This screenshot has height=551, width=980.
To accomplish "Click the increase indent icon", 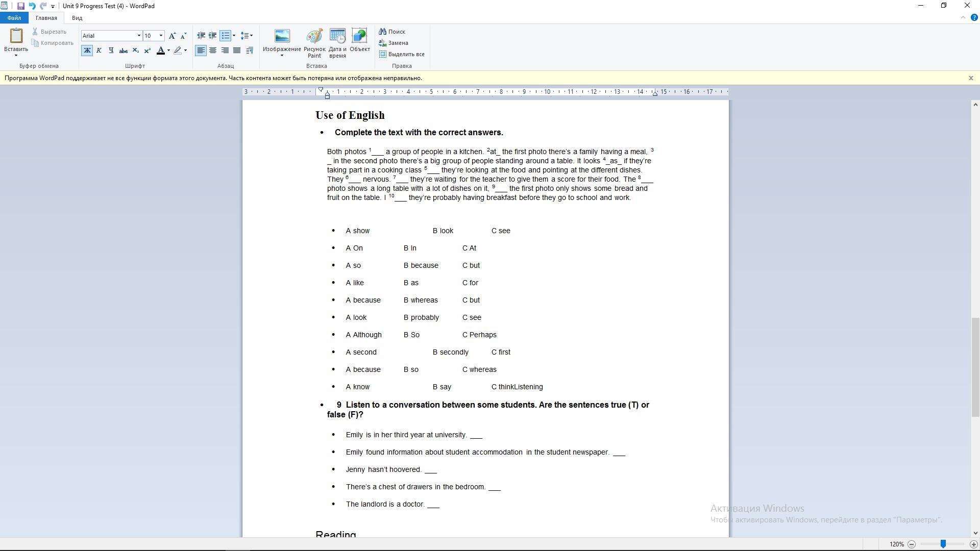I will tap(212, 36).
